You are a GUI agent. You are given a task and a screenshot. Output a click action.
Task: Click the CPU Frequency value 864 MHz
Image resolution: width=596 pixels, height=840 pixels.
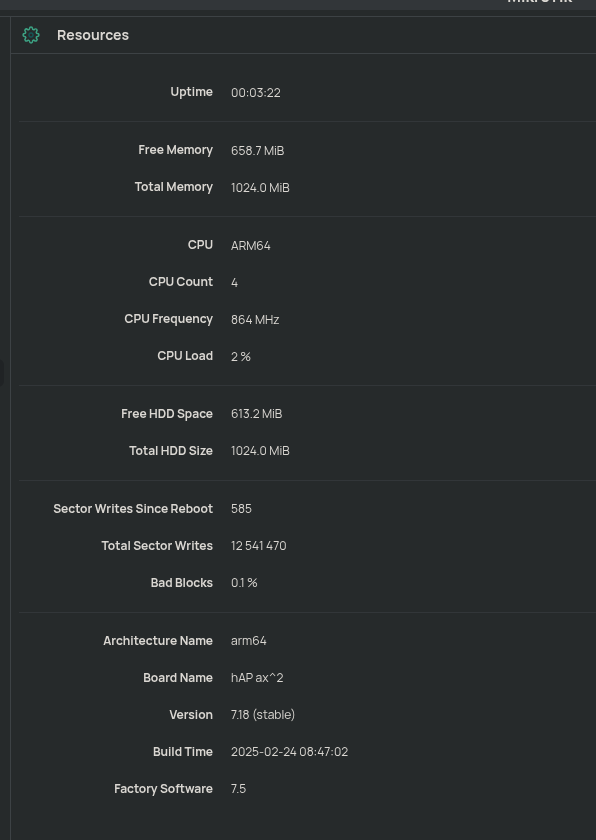[x=255, y=319]
